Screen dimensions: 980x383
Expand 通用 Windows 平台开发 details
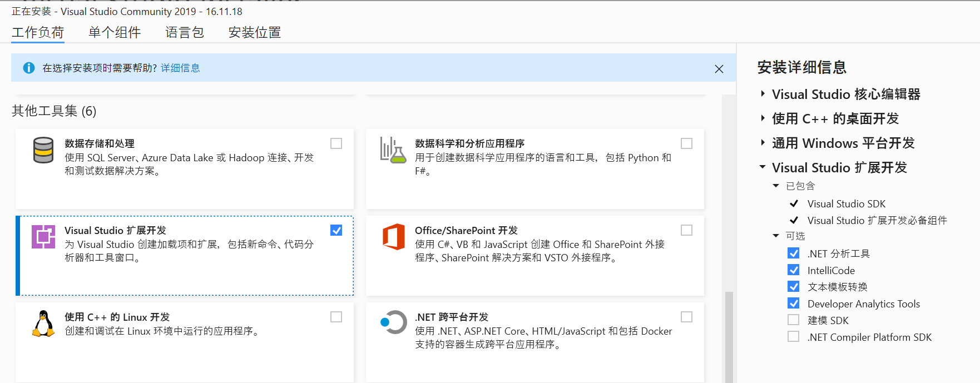click(763, 143)
